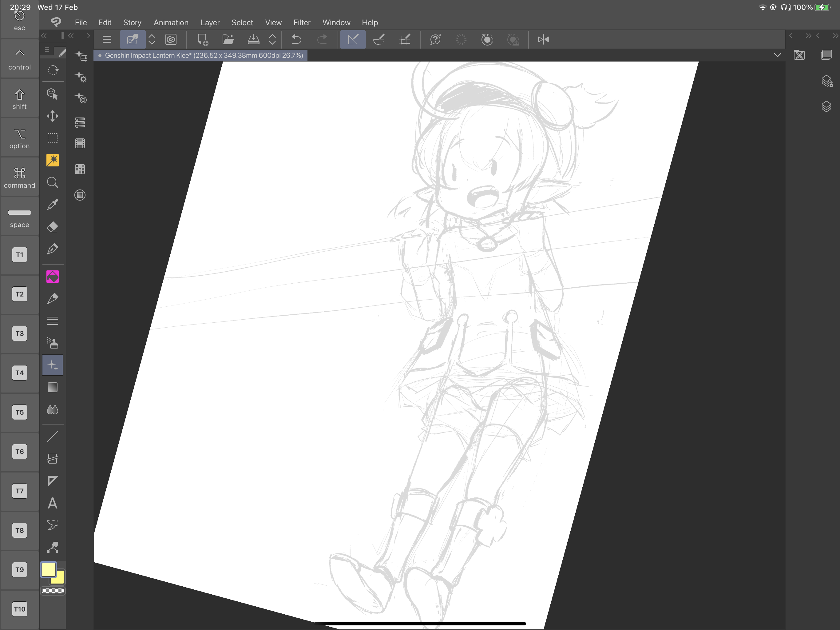Screen dimensions: 840x630
Task: Tap the T10 shortcut button
Action: 19,609
